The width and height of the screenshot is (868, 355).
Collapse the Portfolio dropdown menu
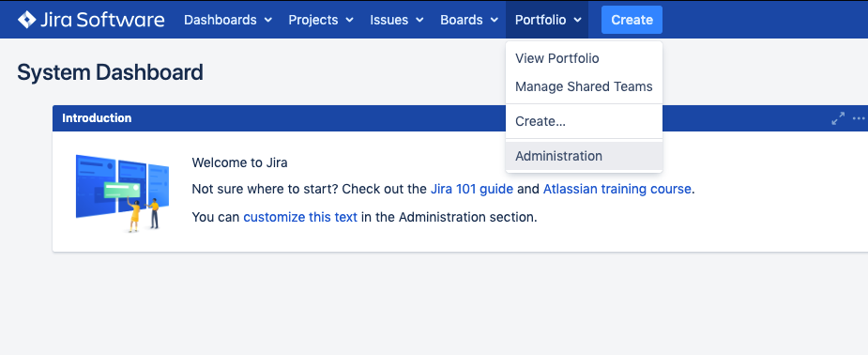(547, 20)
